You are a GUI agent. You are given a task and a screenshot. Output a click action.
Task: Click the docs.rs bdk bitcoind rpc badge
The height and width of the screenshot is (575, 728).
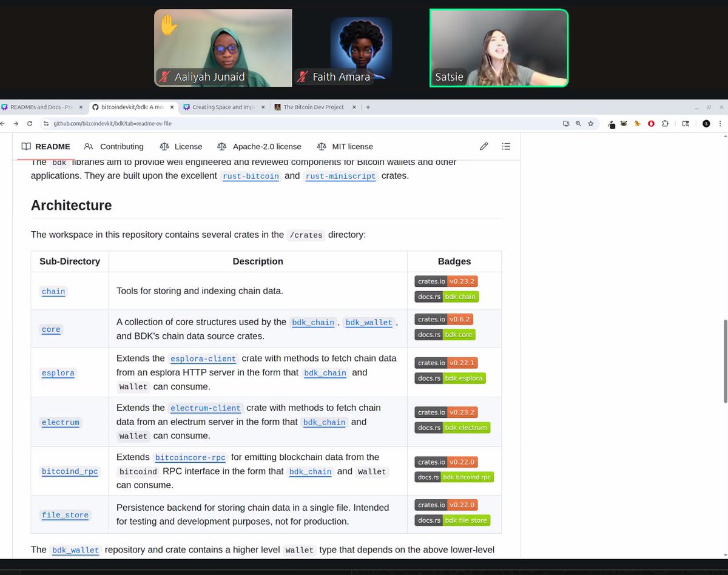[x=454, y=477]
